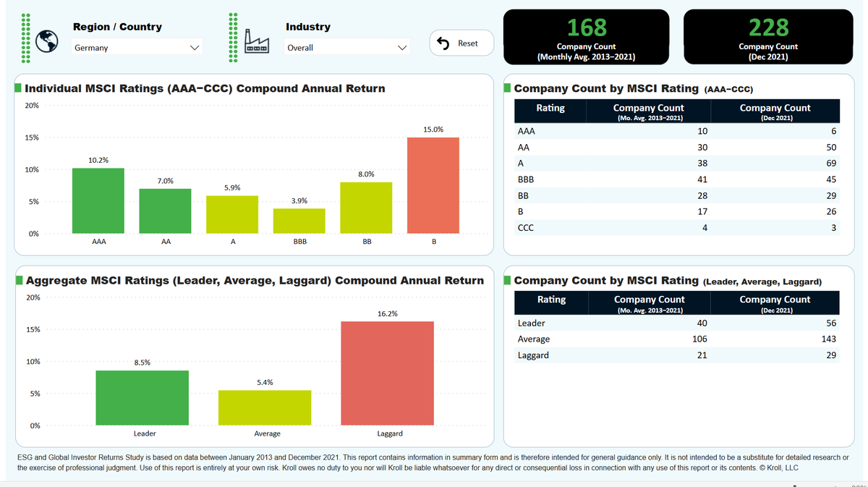The image size is (868, 487).
Task: Click the BBB bar at 3.9%
Action: coord(299,221)
